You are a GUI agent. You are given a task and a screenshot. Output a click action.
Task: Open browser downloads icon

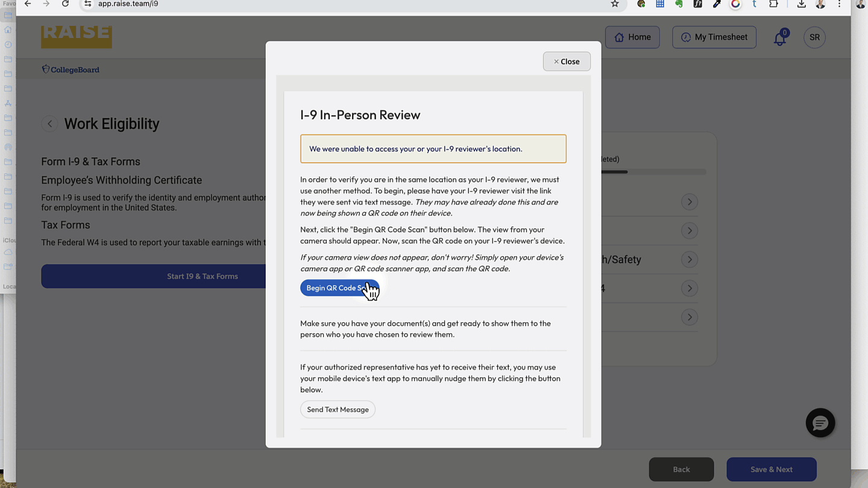click(x=801, y=4)
